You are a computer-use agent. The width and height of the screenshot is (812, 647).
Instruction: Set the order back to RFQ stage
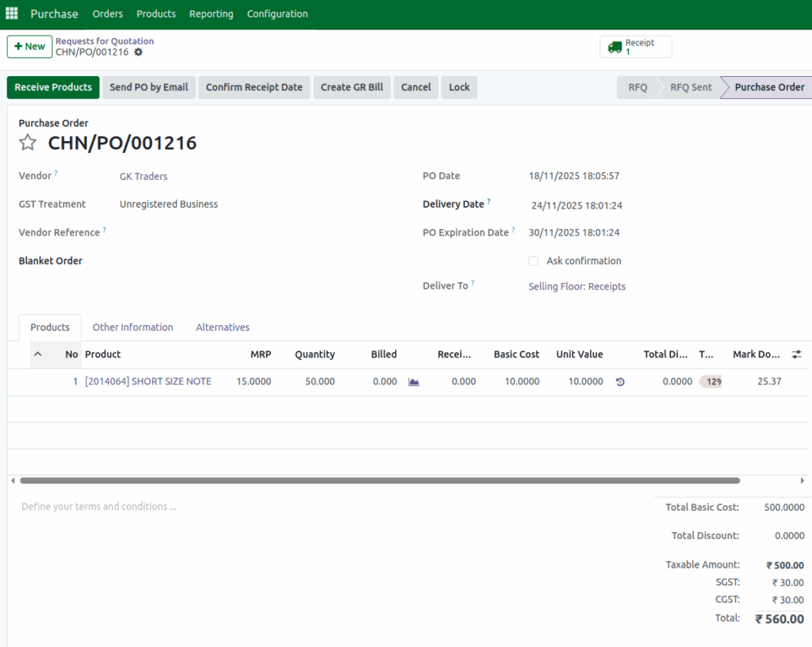point(637,87)
